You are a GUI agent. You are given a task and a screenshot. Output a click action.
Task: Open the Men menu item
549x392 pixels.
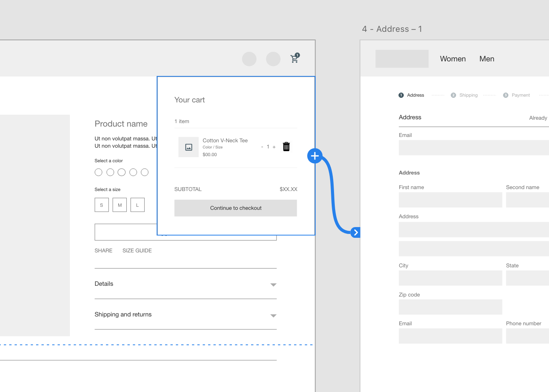point(486,59)
